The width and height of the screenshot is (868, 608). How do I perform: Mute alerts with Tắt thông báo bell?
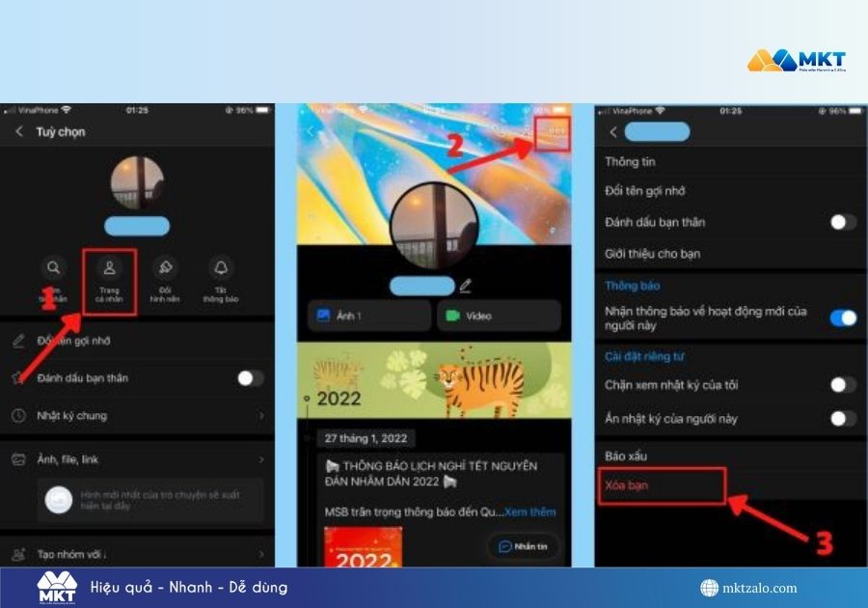(221, 269)
